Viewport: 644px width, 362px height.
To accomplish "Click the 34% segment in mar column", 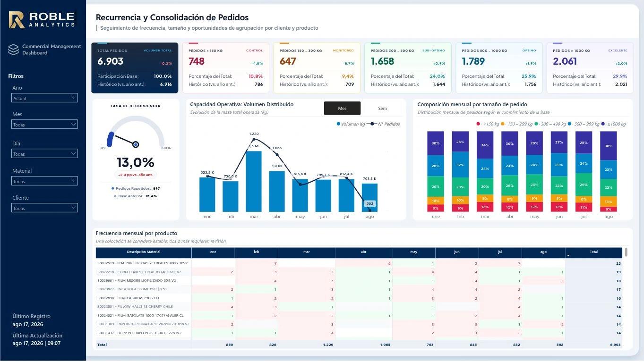I will coord(485,145).
